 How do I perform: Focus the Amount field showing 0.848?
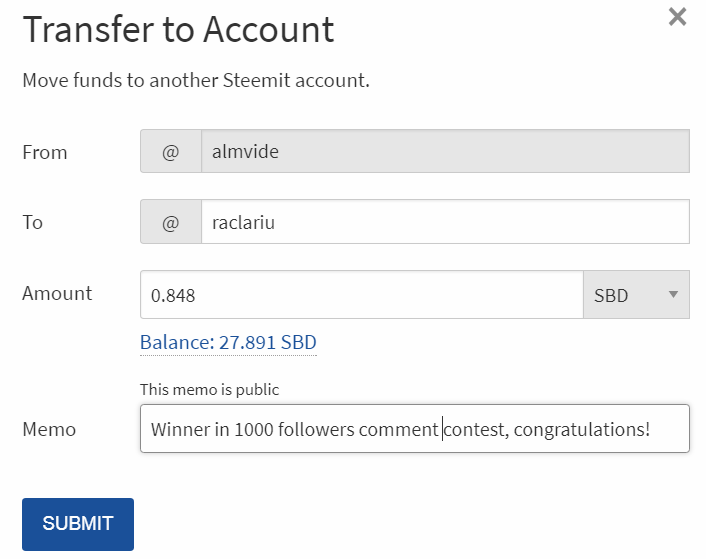point(360,295)
